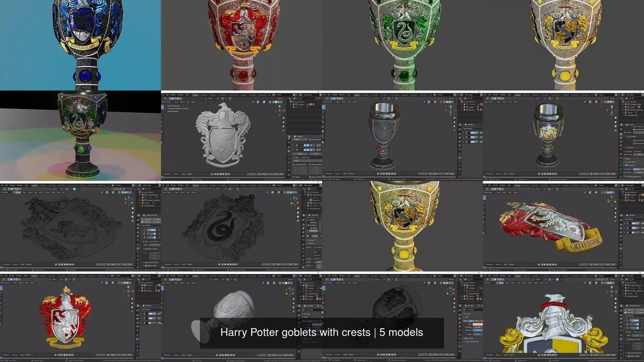Screen dimensions: 644x362
Task: Open the red Gryffindor goblet render thumbnail
Action: [x=241, y=45]
